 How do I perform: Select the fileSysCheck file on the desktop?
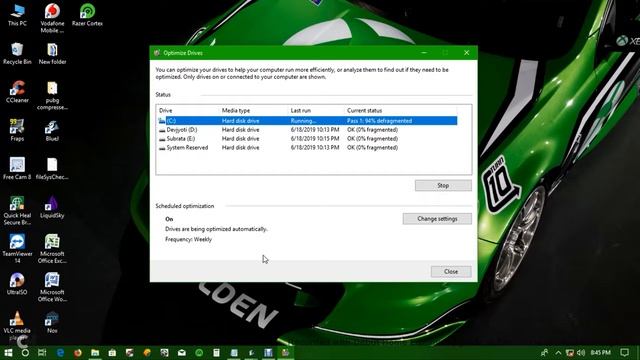click(x=52, y=168)
